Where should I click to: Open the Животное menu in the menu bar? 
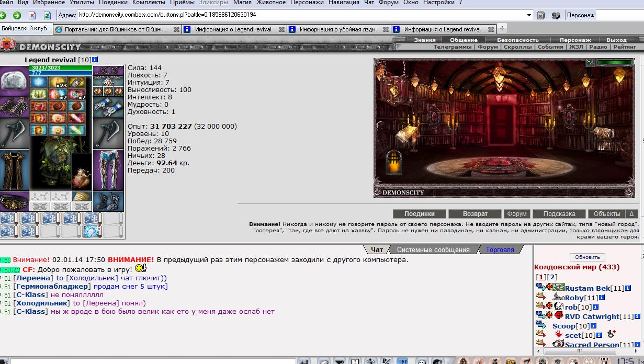pos(270,3)
